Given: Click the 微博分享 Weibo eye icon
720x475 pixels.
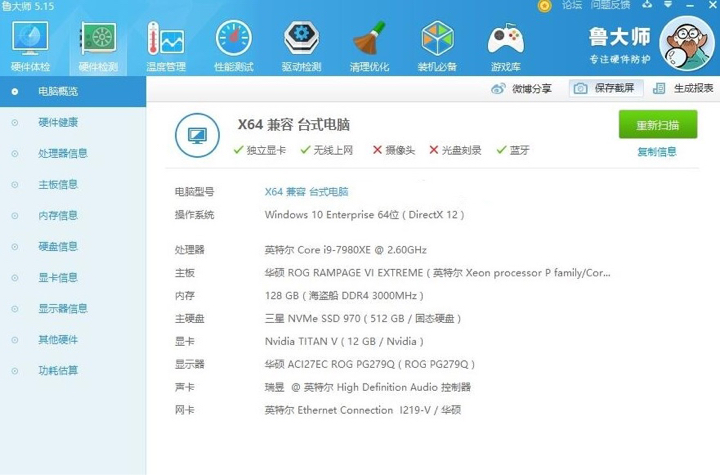Looking at the screenshot, I should click(x=498, y=88).
